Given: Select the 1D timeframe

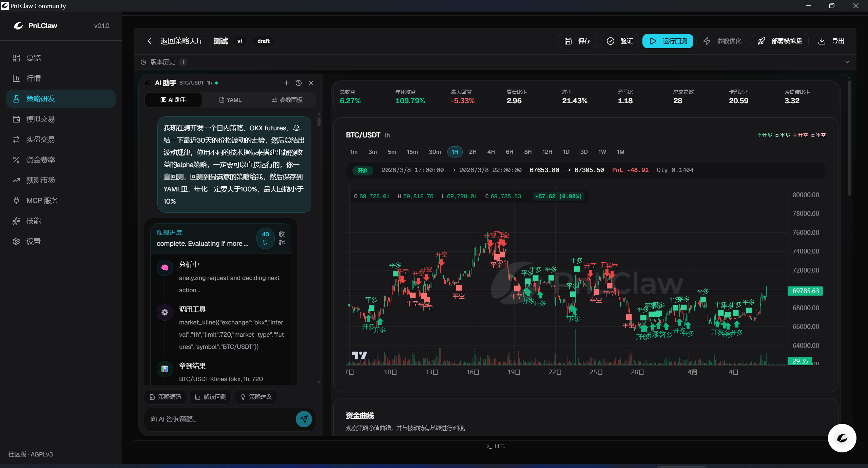Looking at the screenshot, I should pos(566,152).
